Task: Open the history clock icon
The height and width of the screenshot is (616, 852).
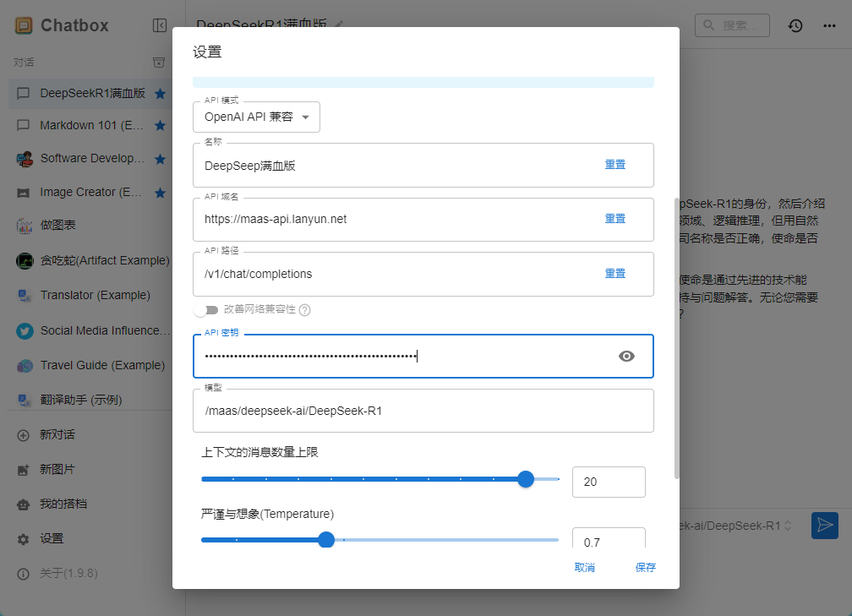Action: coord(795,25)
